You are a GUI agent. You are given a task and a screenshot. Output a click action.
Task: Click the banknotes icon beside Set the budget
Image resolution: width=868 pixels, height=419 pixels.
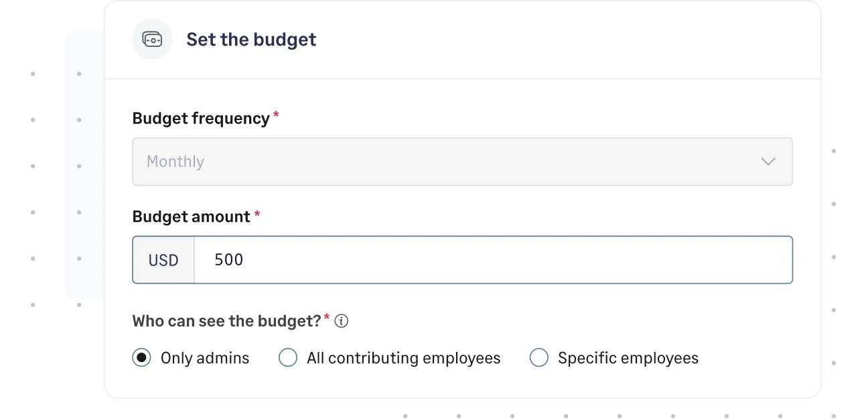tap(152, 39)
